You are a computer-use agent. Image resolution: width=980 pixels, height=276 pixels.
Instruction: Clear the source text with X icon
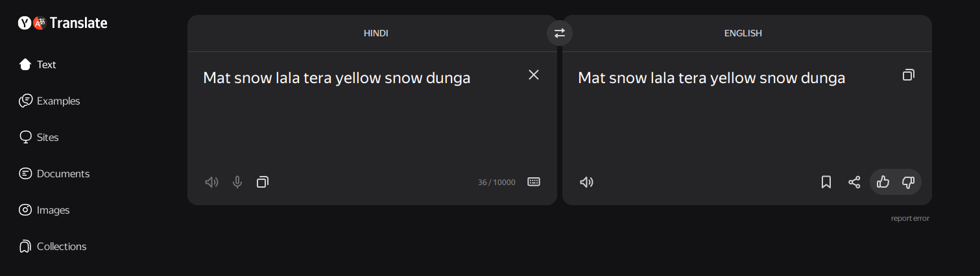(534, 75)
